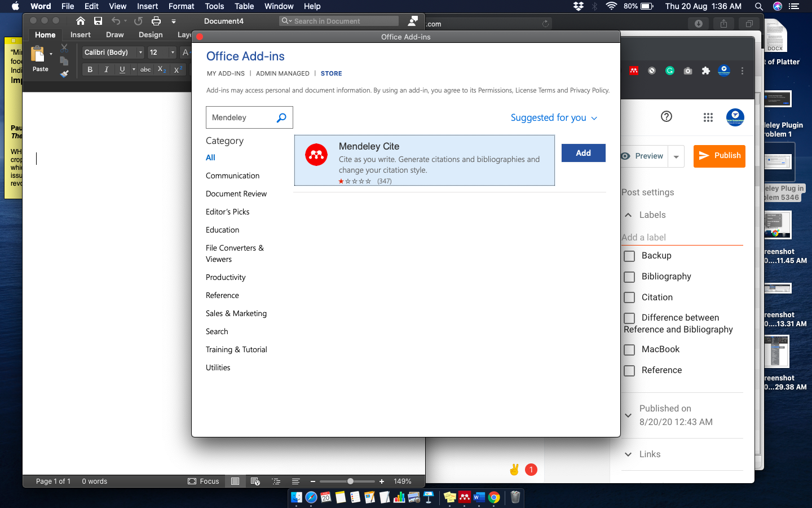Switch to Print Layout view in status bar
This screenshot has height=508, width=812.
point(235,481)
